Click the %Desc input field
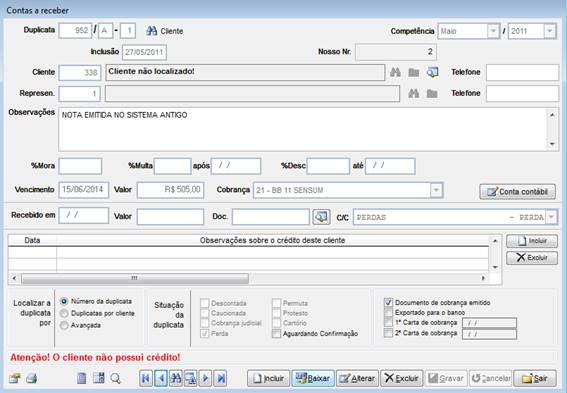This screenshot has height=393, width=567. point(328,166)
